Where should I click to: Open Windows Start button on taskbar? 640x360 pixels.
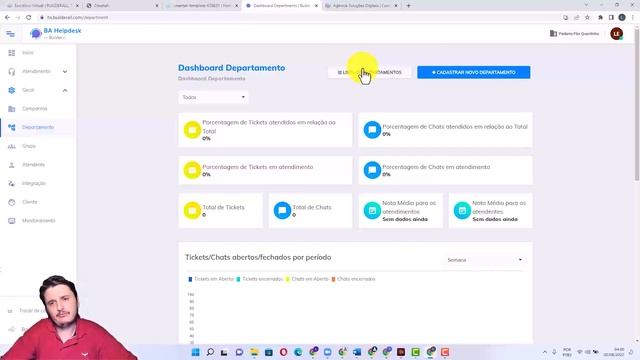[x=196, y=352]
